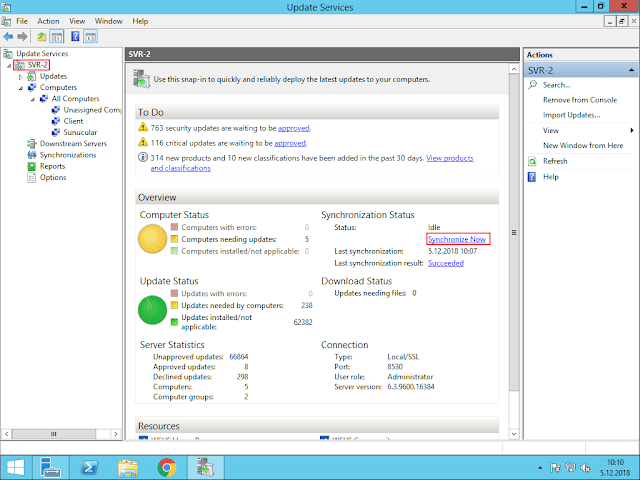Click Succeeded synchronization result link
640x480 pixels.
click(x=446, y=263)
